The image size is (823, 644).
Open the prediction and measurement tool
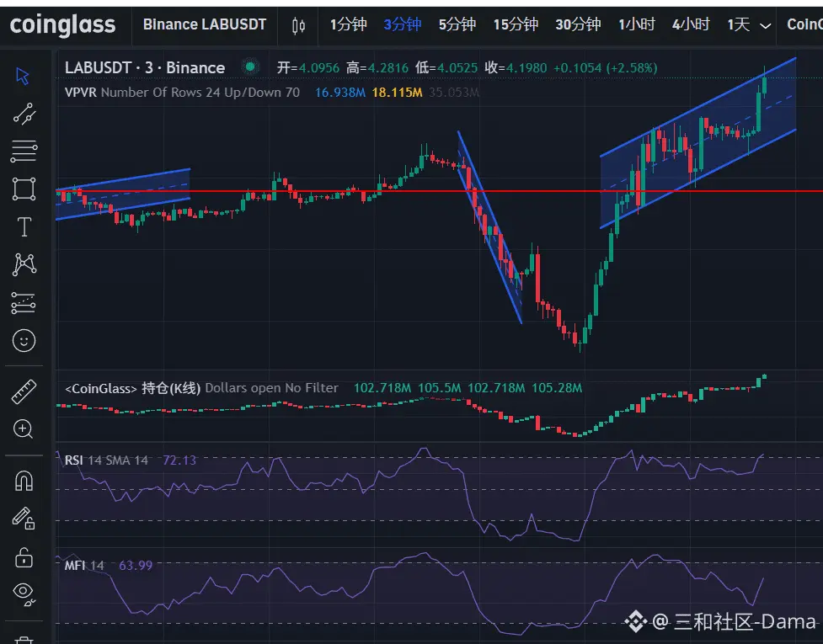coord(24,302)
